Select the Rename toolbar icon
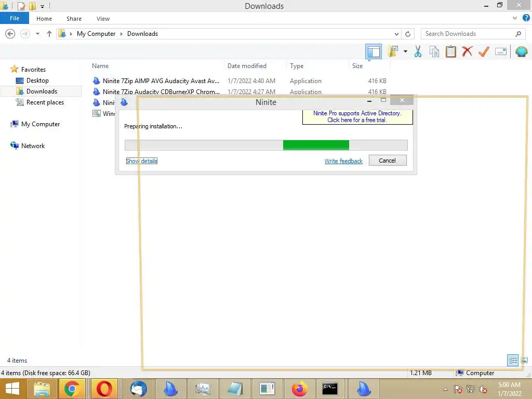 point(500,51)
